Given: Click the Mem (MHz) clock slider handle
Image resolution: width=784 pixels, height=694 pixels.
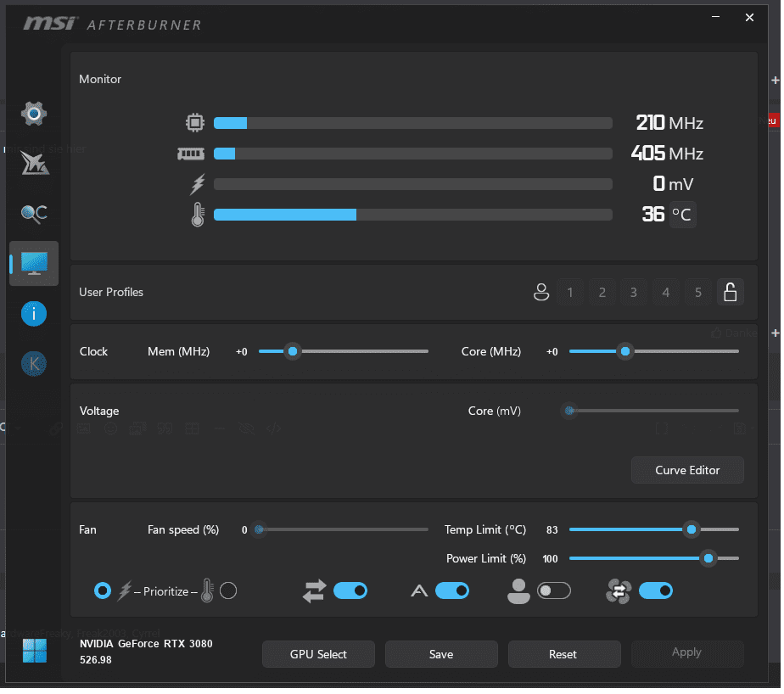Looking at the screenshot, I should (294, 352).
